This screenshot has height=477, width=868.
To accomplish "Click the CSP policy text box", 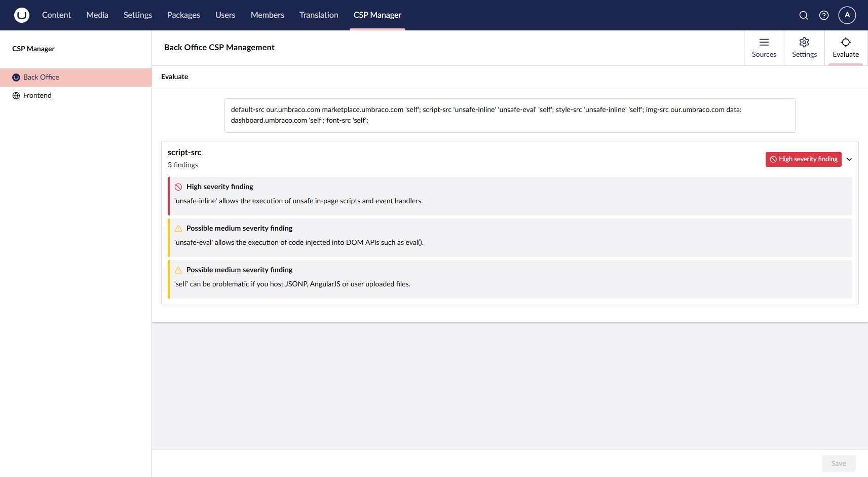I will [510, 116].
